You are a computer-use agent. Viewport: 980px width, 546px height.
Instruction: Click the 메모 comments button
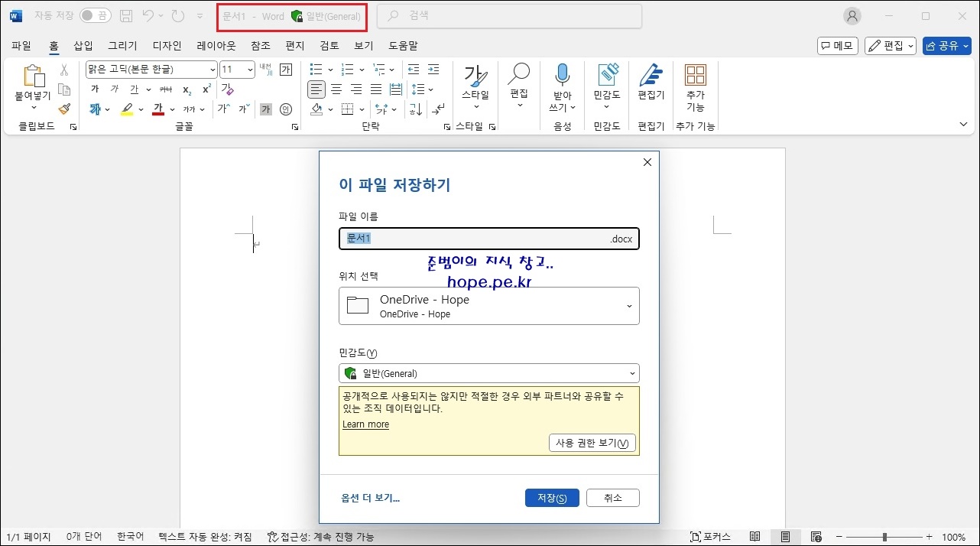pyautogui.click(x=838, y=46)
